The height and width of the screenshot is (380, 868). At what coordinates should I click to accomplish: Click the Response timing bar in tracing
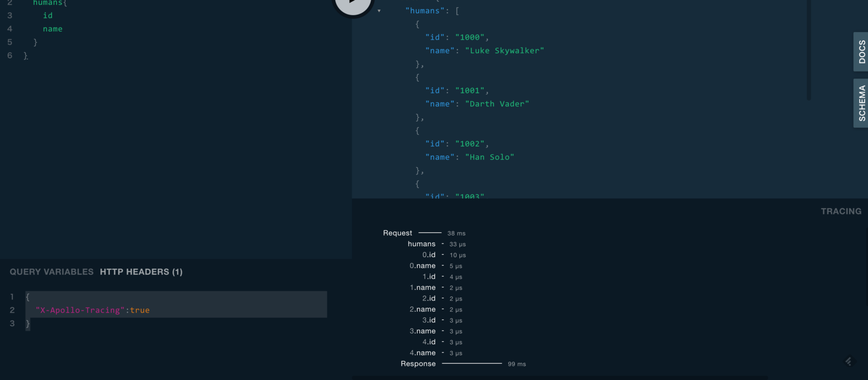click(472, 363)
